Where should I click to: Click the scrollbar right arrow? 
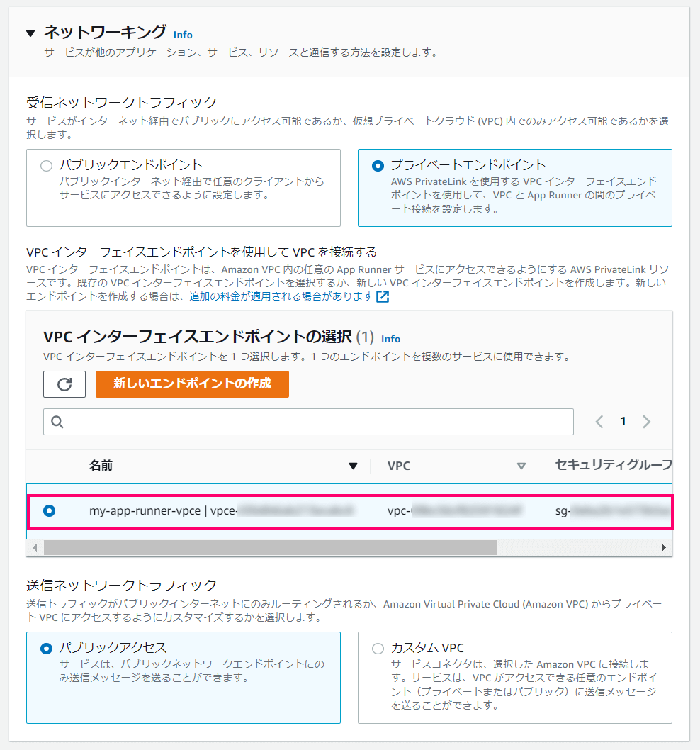pyautogui.click(x=664, y=548)
